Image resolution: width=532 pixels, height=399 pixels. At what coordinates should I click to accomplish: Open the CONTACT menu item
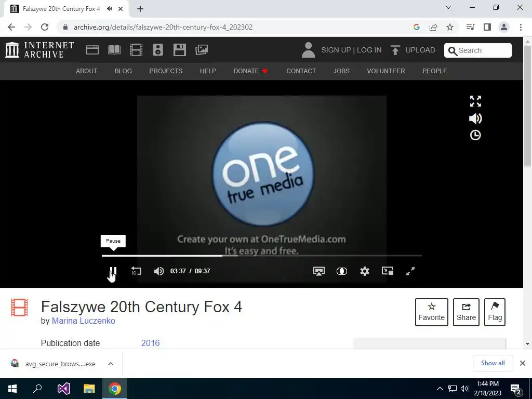pyautogui.click(x=301, y=71)
